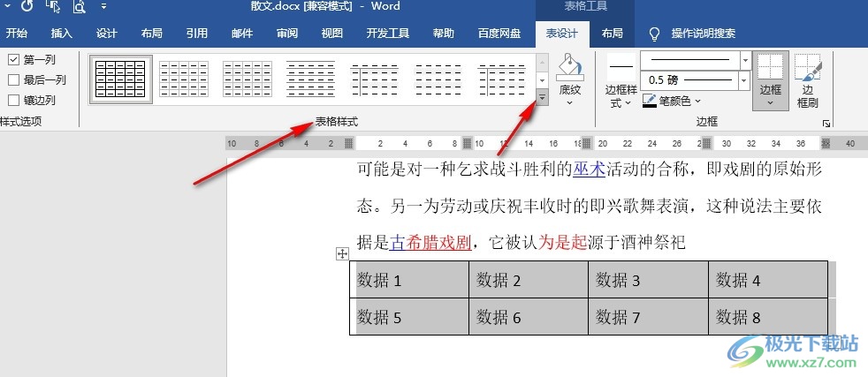Screen dimensions: 868x377
Task: Open the 边框 group dialog launcher
Action: [826, 124]
